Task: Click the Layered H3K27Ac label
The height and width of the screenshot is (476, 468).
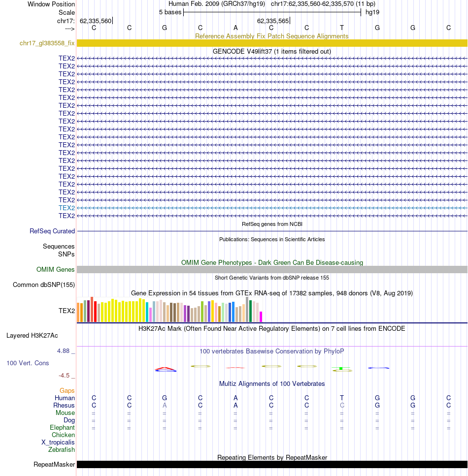Action: pyautogui.click(x=32, y=335)
